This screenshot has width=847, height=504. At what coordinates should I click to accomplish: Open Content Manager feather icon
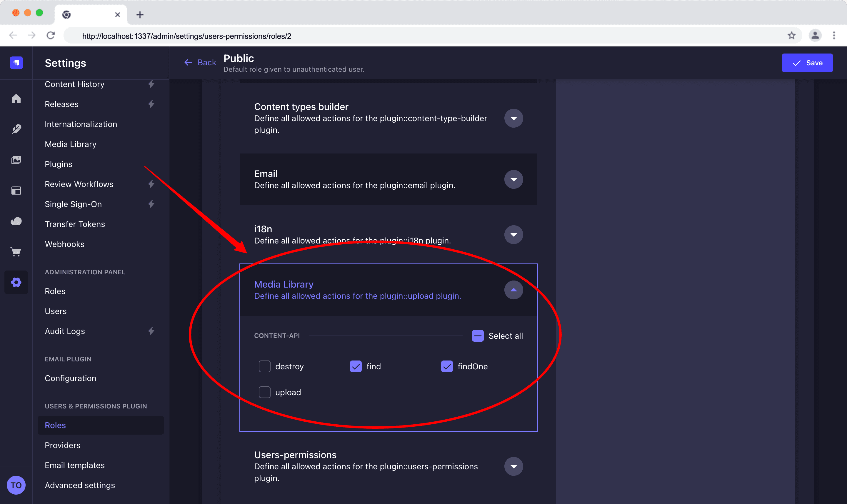[x=16, y=129]
